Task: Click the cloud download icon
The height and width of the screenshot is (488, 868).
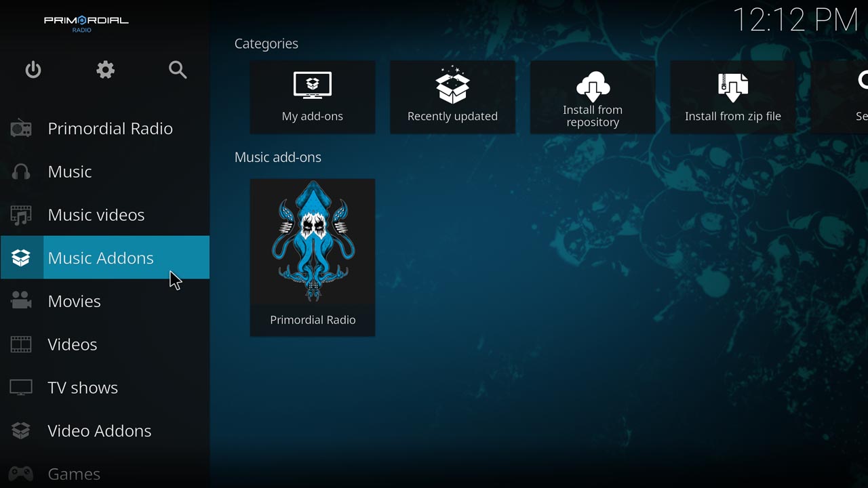Action: [x=593, y=85]
